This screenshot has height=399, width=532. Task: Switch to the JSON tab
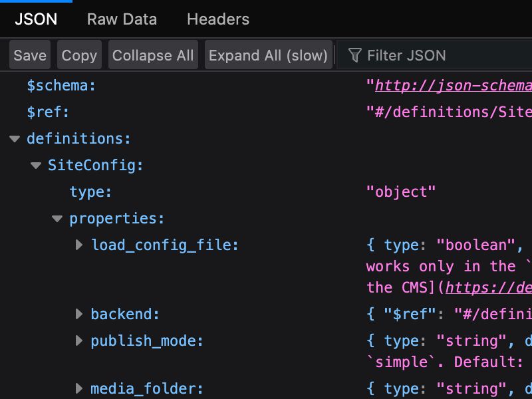[36, 19]
